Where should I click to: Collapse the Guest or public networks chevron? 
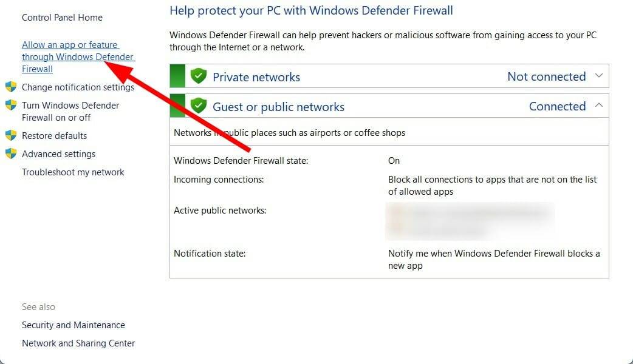pos(599,106)
